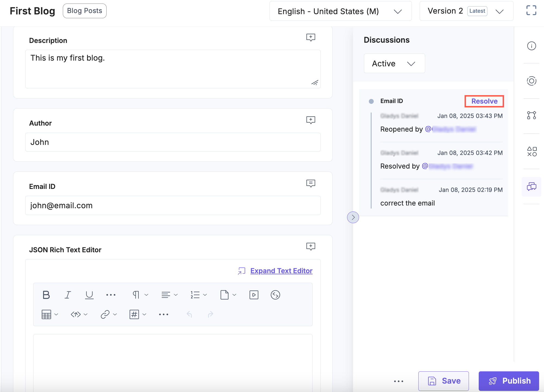Click the Blog Posts tab

tap(85, 11)
